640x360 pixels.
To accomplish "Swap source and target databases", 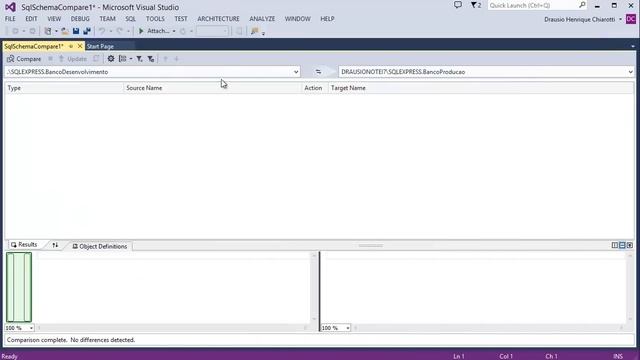I will pyautogui.click(x=318, y=72).
